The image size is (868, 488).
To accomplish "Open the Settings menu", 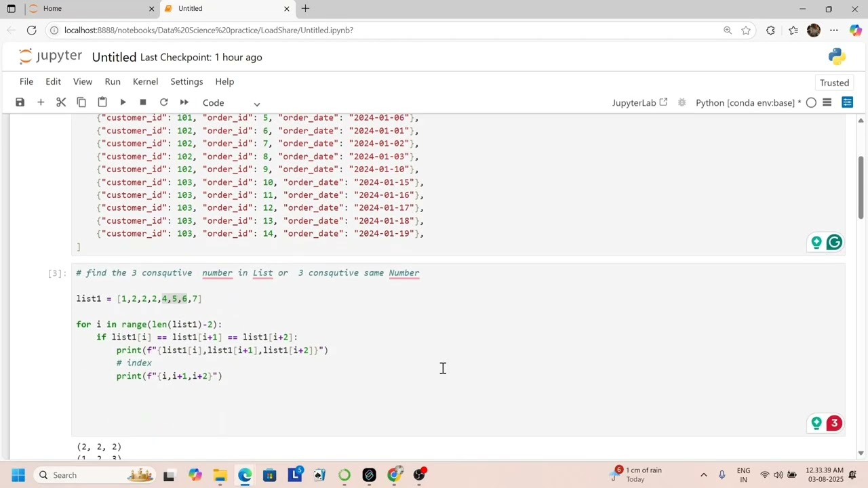I will click(x=186, y=81).
